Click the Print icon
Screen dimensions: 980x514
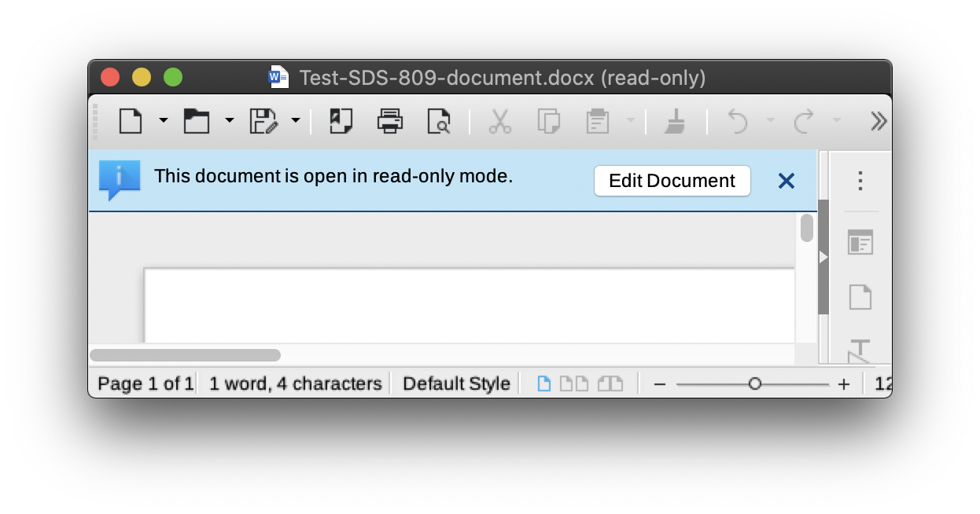coord(390,121)
